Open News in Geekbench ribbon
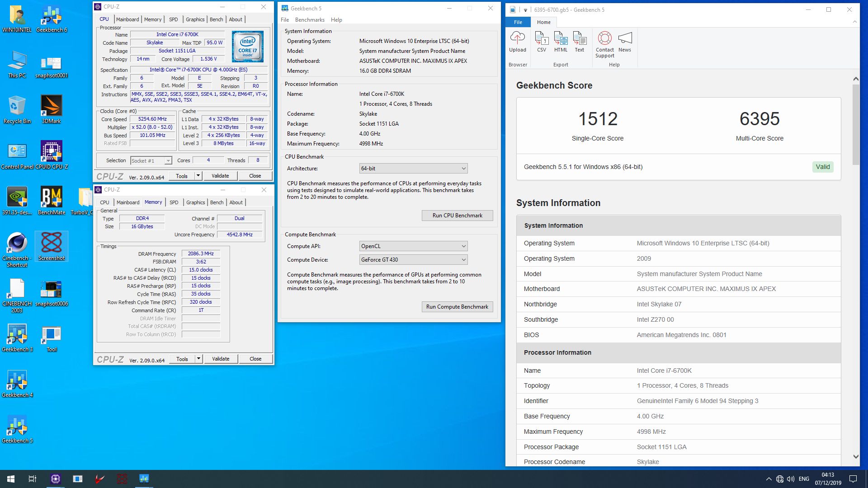Image resolution: width=868 pixels, height=488 pixels. tap(625, 42)
